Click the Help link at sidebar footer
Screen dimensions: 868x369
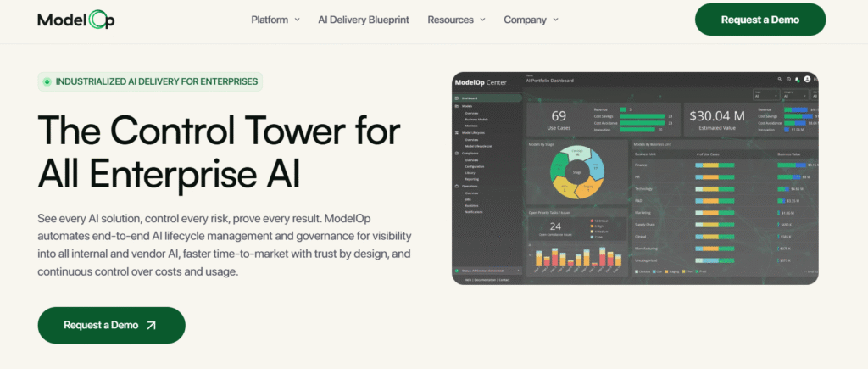468,280
